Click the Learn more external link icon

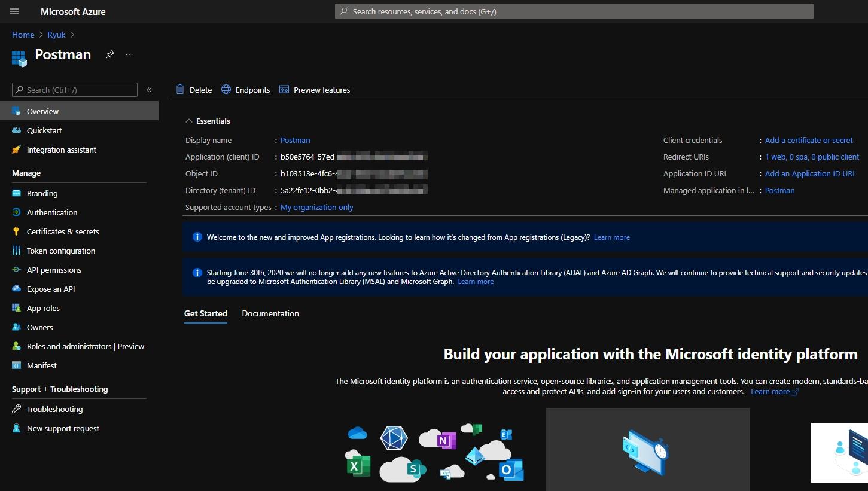pos(795,392)
